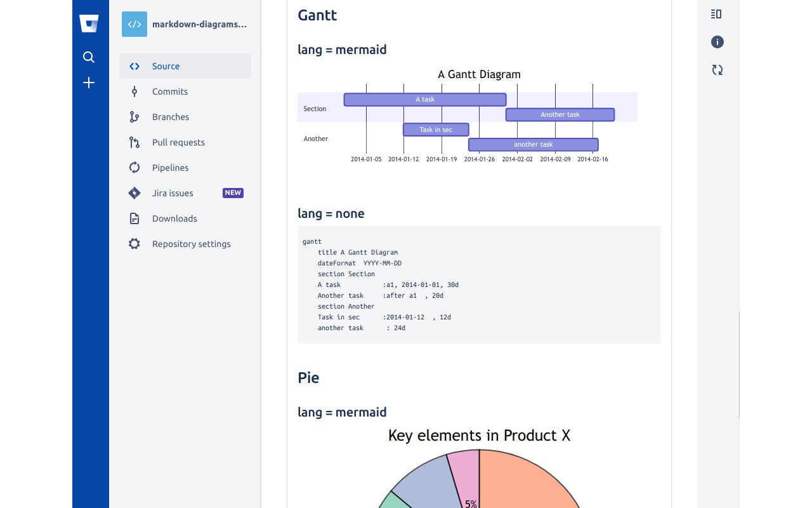Click the Downloads file icon
The height and width of the screenshot is (508, 812).
(x=134, y=218)
